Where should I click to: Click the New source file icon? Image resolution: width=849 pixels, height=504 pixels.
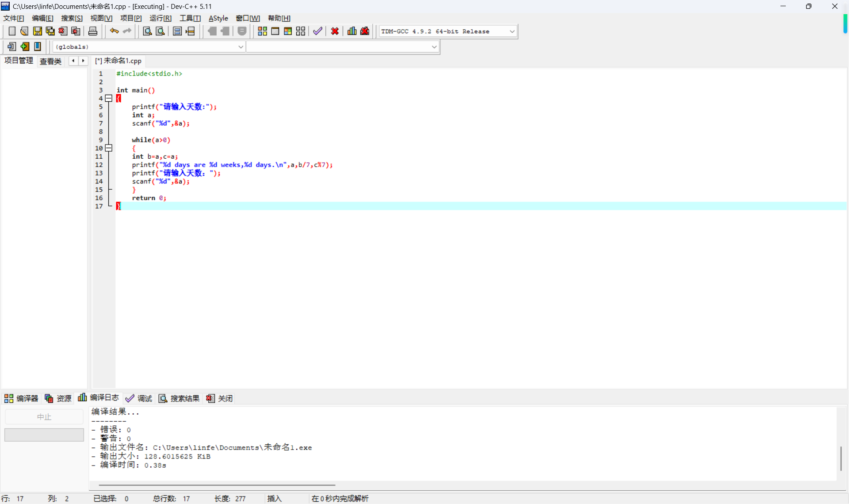(x=12, y=31)
